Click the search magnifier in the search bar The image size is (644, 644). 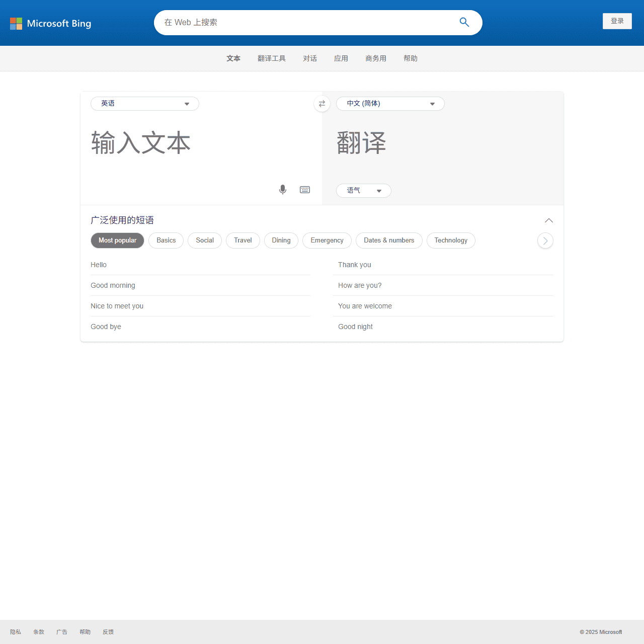(x=464, y=22)
